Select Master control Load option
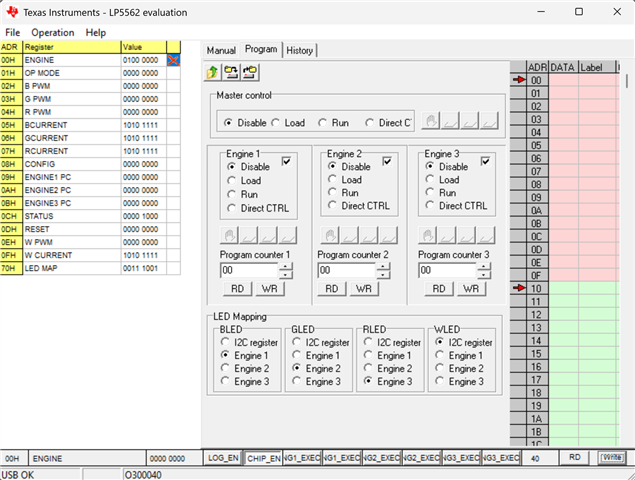635x480 pixels. tap(289, 123)
